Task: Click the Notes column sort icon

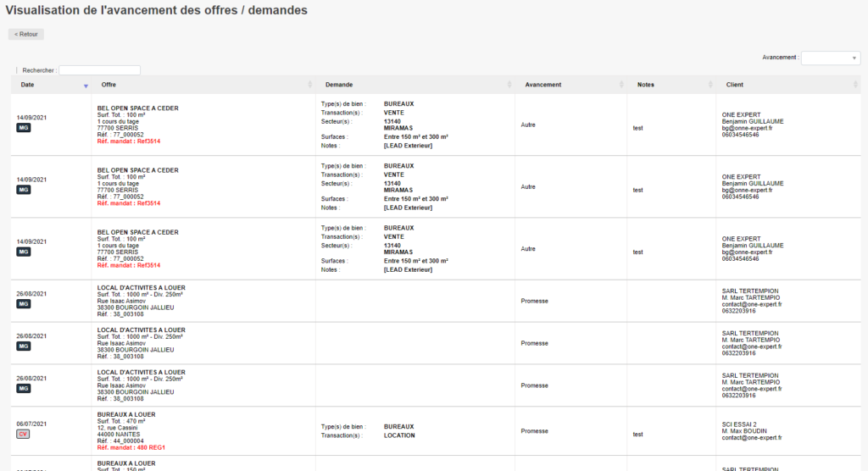Action: coord(711,85)
